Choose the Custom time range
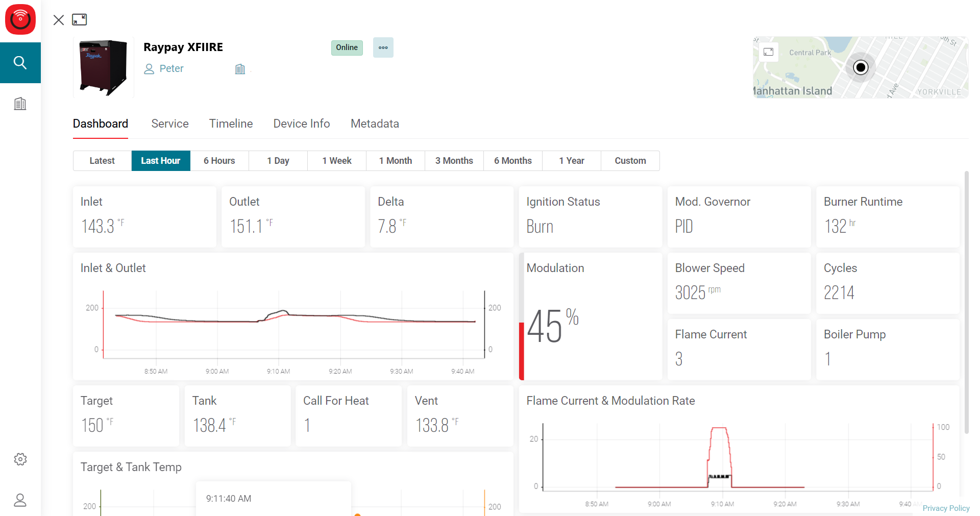Viewport: 980px width, 516px height. [x=630, y=161]
